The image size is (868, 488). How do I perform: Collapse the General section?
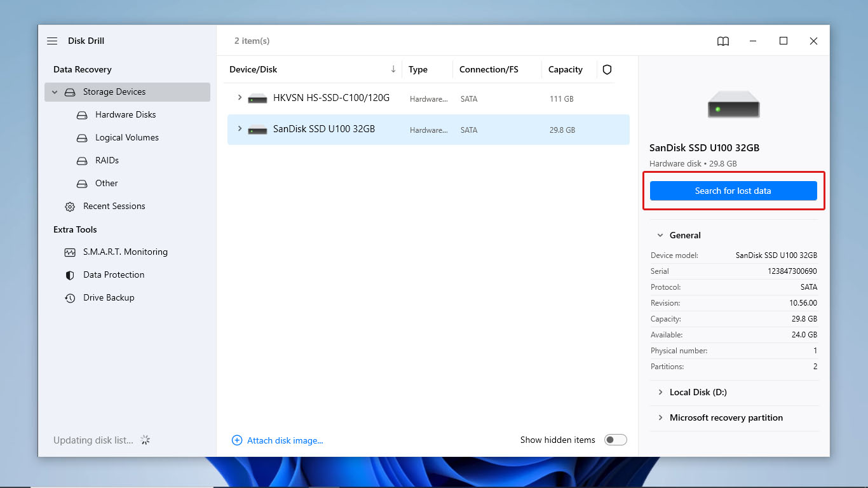tap(660, 235)
